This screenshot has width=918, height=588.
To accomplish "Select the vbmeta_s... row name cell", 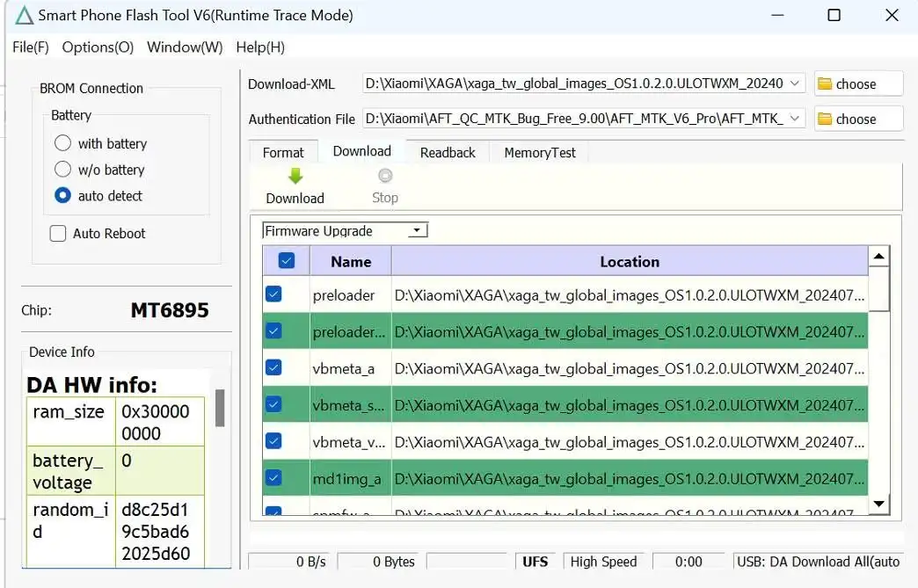I will 350,405.
